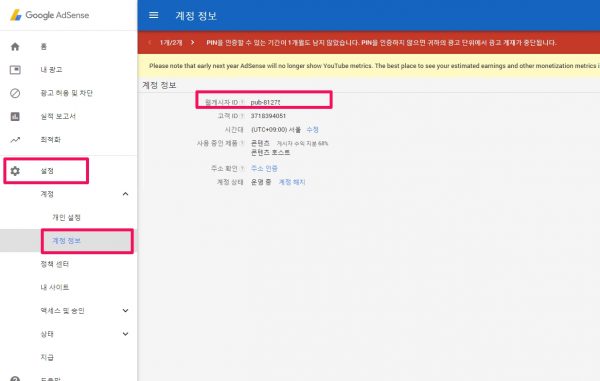Viewport: 600px width, 381px height.
Task: Click the publisher ID value pub-8127
Action: tap(266, 102)
